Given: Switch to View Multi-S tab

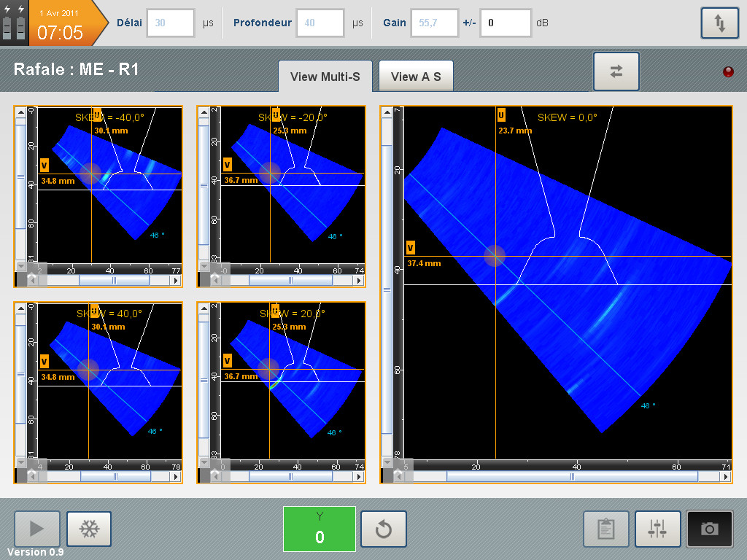Looking at the screenshot, I should click(x=325, y=76).
